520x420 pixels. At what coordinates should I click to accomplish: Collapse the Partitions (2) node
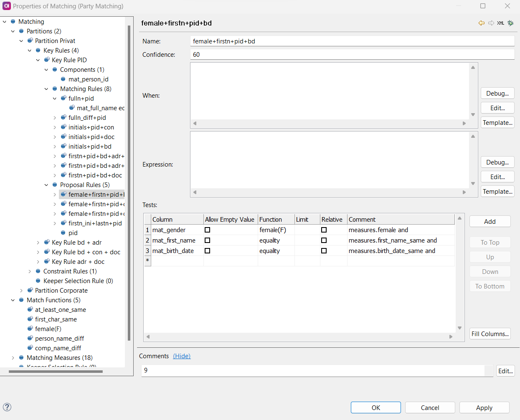pos(13,31)
